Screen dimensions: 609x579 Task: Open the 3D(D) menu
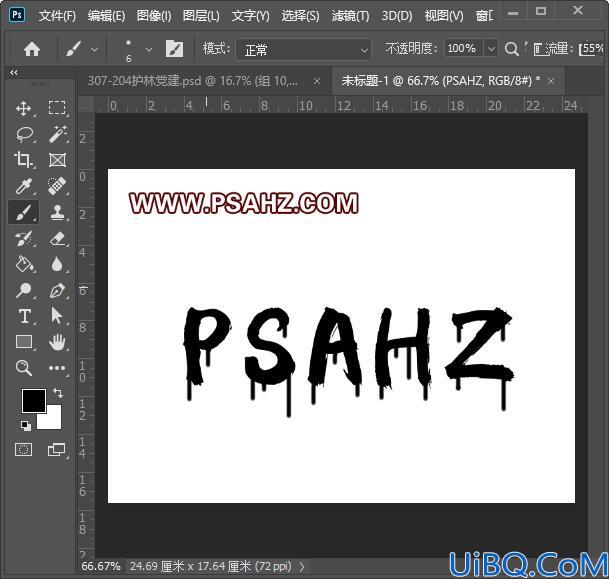pos(397,16)
